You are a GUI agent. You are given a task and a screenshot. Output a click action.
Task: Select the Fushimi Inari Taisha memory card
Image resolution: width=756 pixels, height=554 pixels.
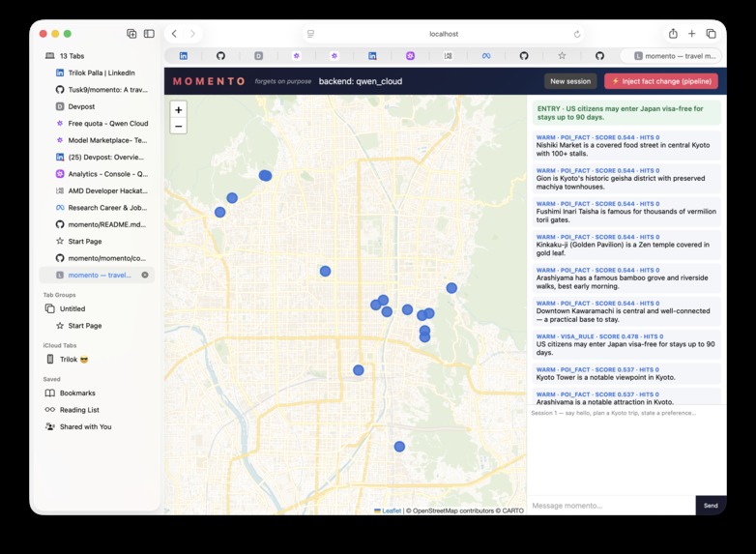coord(626,212)
